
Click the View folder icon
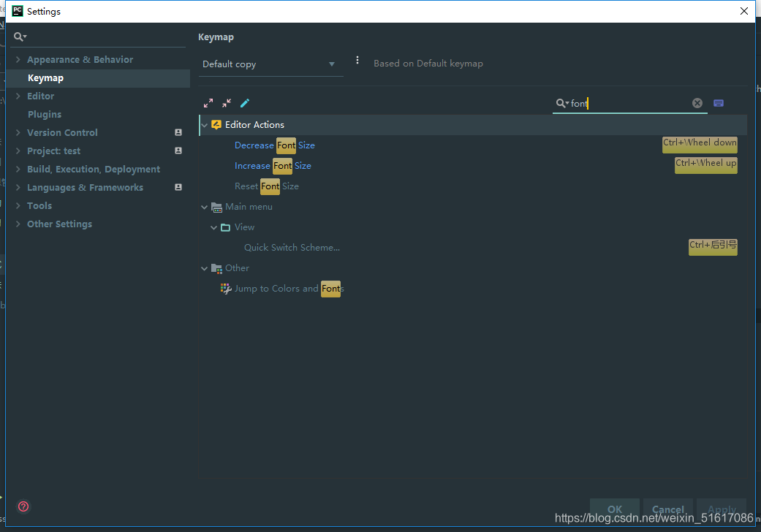pyautogui.click(x=226, y=227)
